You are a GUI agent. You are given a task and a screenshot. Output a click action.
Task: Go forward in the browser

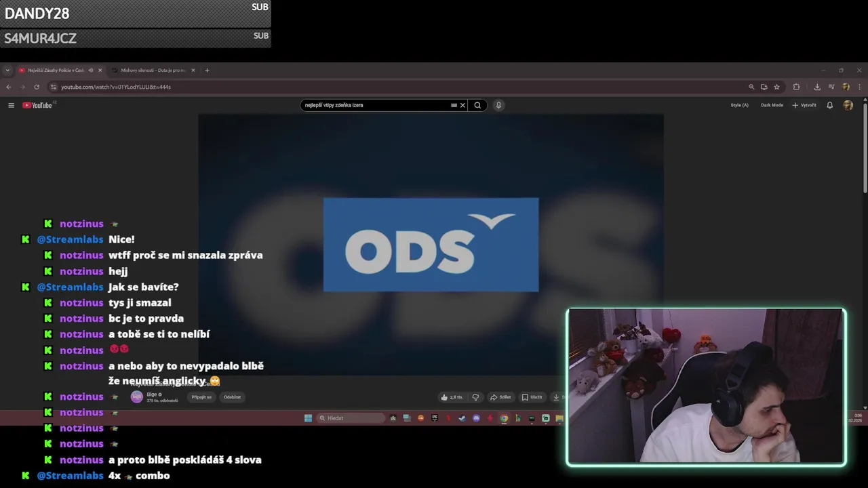pos(22,87)
